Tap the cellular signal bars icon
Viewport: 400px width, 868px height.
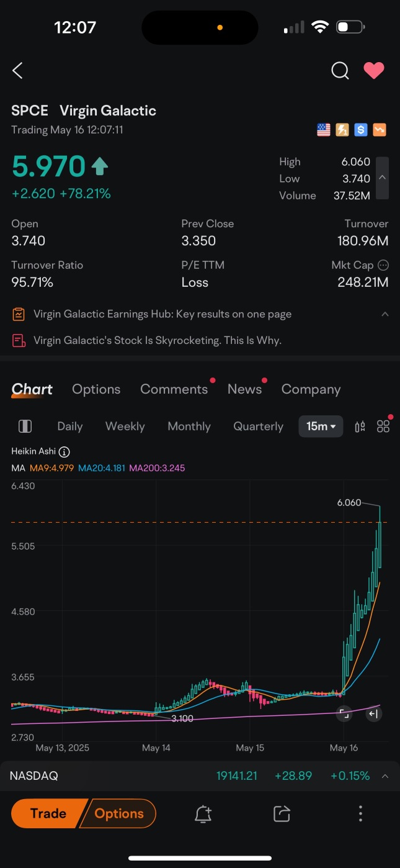pos(294,27)
